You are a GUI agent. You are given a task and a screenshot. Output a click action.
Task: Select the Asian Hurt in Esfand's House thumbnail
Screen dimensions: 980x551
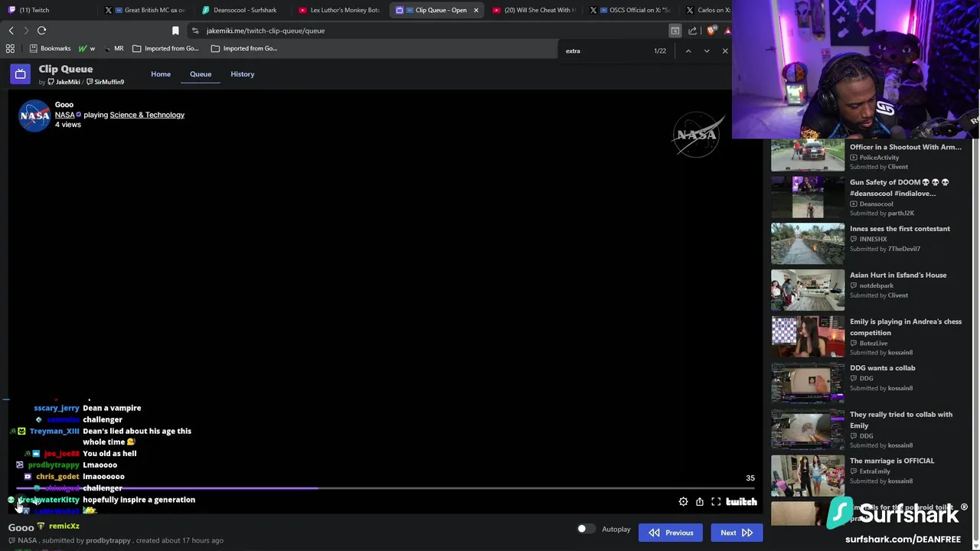coord(808,289)
